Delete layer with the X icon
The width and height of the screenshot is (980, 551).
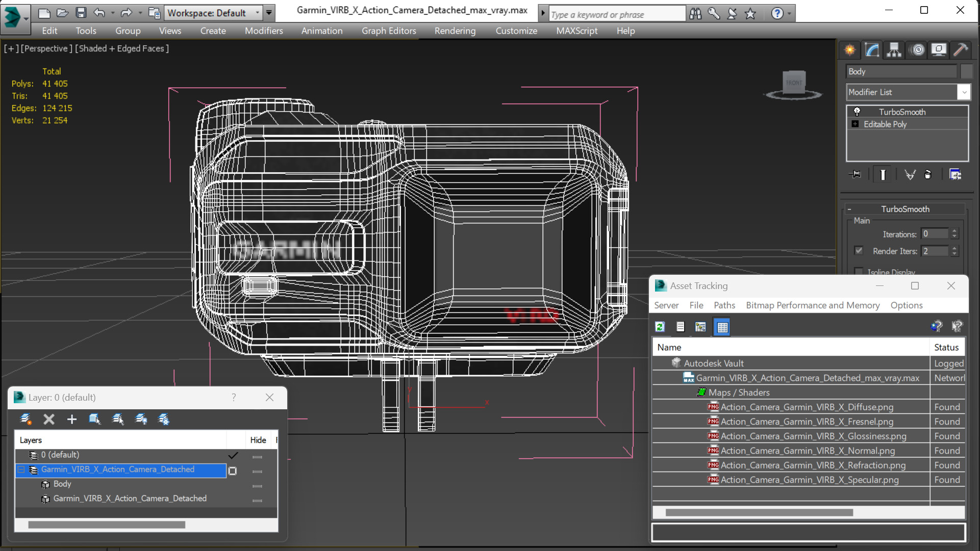(x=48, y=419)
